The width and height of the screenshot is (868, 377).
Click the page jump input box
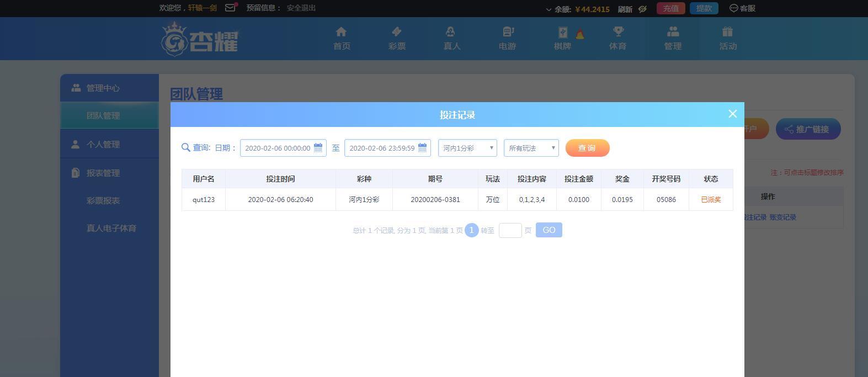[x=510, y=230]
